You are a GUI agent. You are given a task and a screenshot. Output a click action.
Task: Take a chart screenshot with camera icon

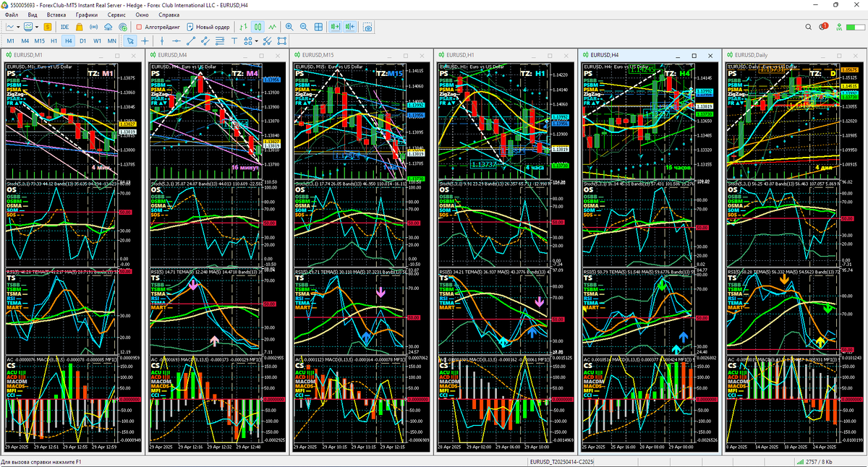pos(367,27)
